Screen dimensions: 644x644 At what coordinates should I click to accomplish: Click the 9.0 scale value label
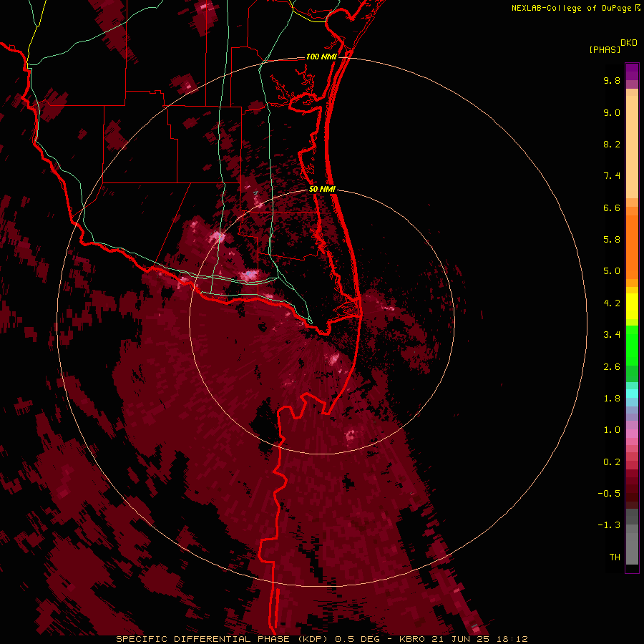pos(612,112)
